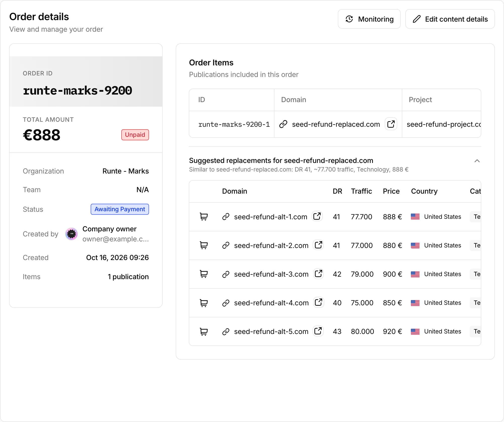Click the Company owner avatar
This screenshot has width=504, height=422.
[x=71, y=234]
